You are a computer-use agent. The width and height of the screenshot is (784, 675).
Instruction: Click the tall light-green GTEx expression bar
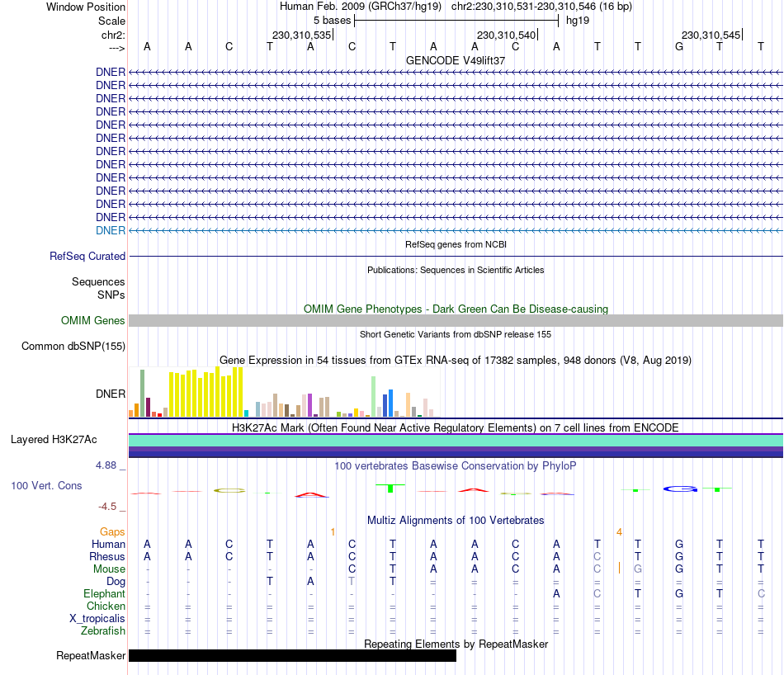(374, 396)
